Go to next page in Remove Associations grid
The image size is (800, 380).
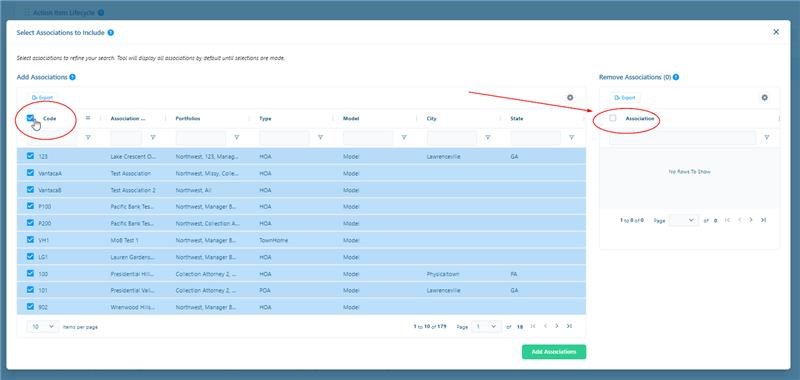click(x=751, y=220)
